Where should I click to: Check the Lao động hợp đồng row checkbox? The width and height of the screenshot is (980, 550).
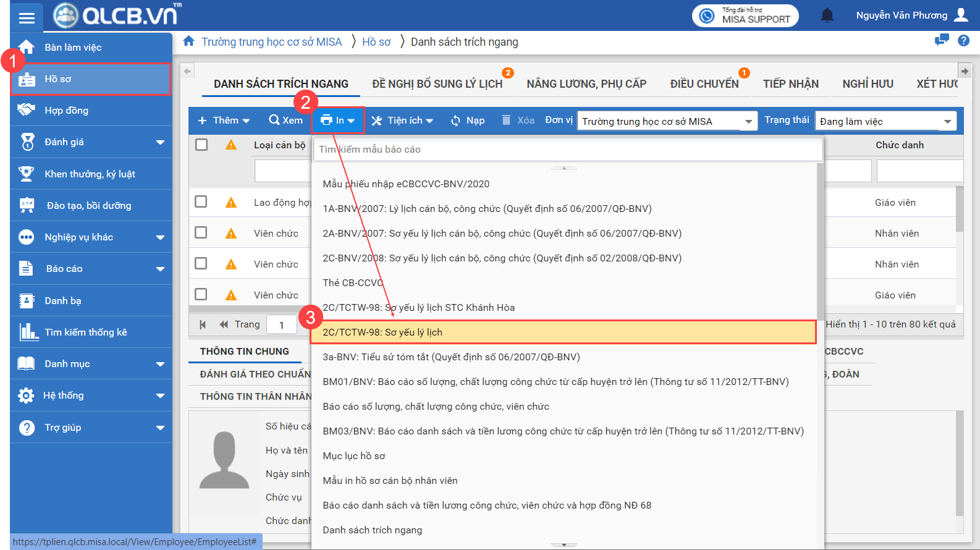click(201, 202)
